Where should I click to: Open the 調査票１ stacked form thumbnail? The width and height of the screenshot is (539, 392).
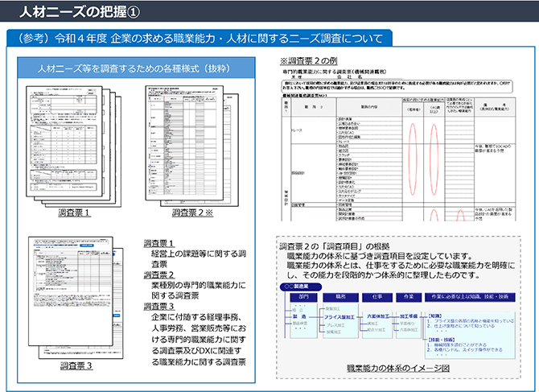pyautogui.click(x=73, y=146)
